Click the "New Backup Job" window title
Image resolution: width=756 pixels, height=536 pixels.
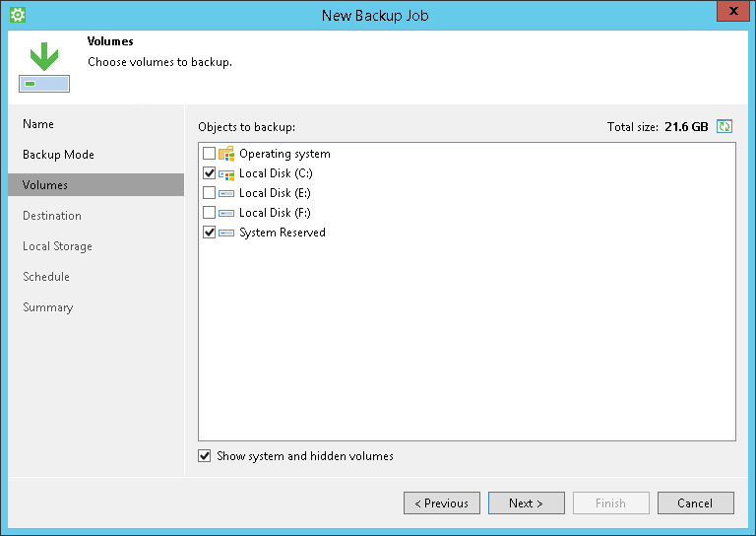coord(375,16)
